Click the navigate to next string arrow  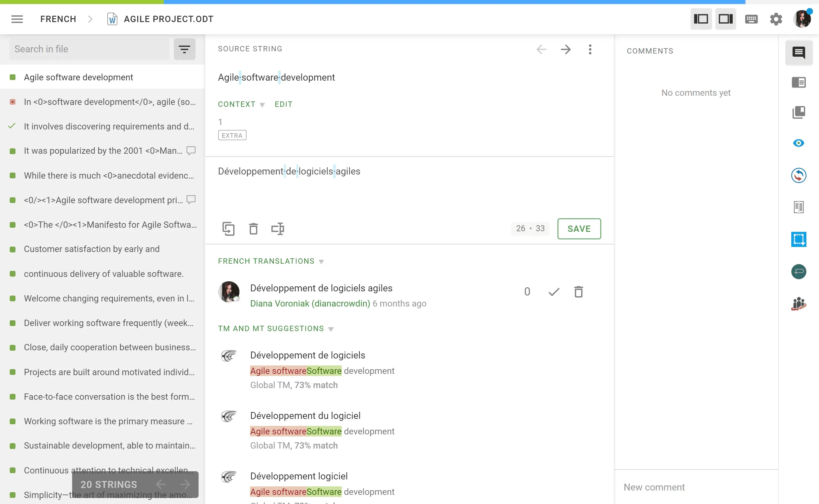(x=565, y=49)
